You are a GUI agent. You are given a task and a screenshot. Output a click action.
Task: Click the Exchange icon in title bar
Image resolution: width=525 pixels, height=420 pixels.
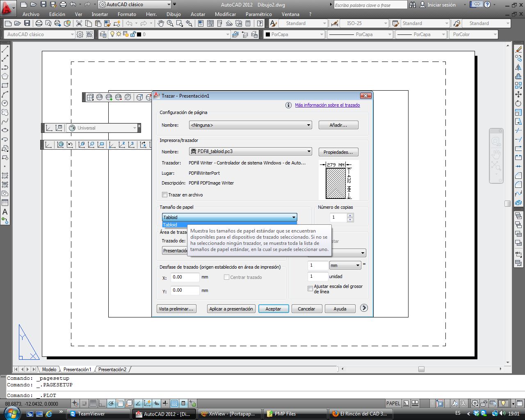pos(476,5)
